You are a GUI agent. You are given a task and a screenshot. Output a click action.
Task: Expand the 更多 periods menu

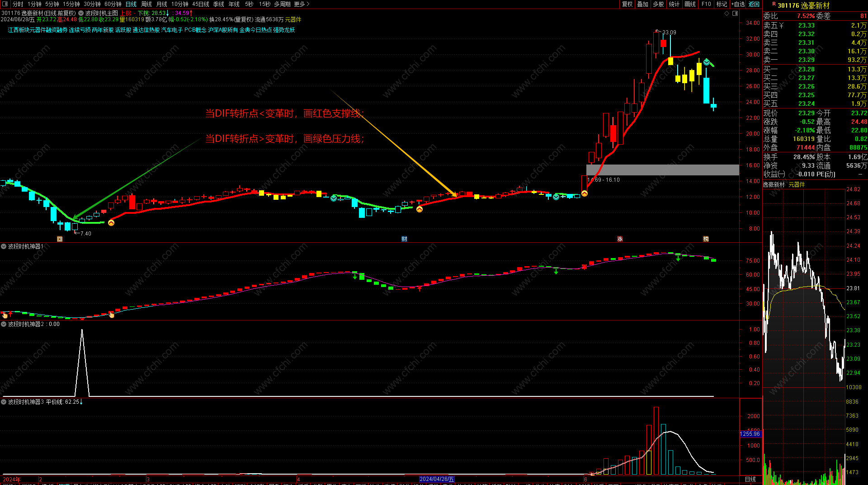pos(302,4)
